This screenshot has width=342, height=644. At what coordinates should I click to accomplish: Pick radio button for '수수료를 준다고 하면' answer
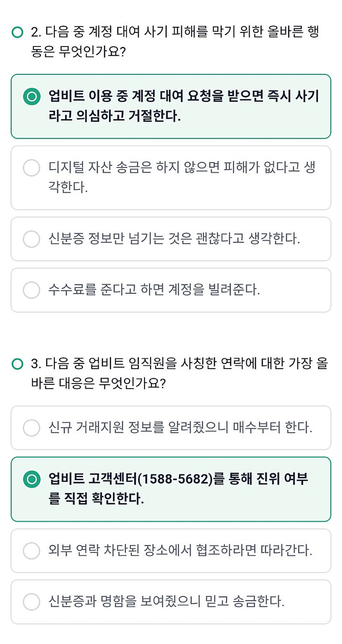point(31,290)
